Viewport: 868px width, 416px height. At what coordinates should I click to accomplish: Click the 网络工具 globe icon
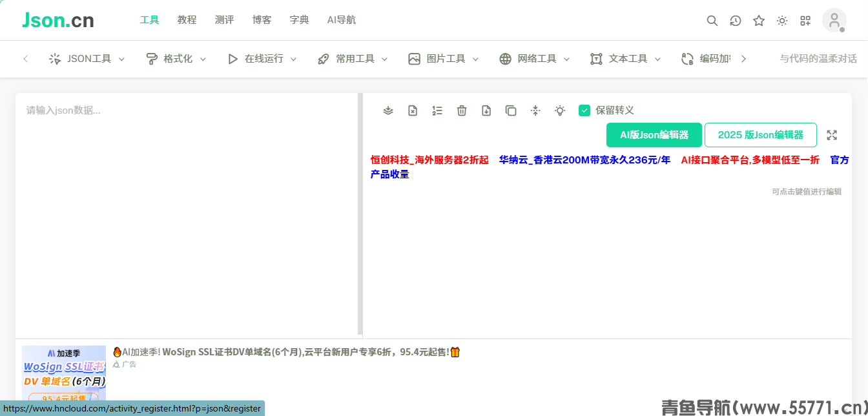[506, 59]
